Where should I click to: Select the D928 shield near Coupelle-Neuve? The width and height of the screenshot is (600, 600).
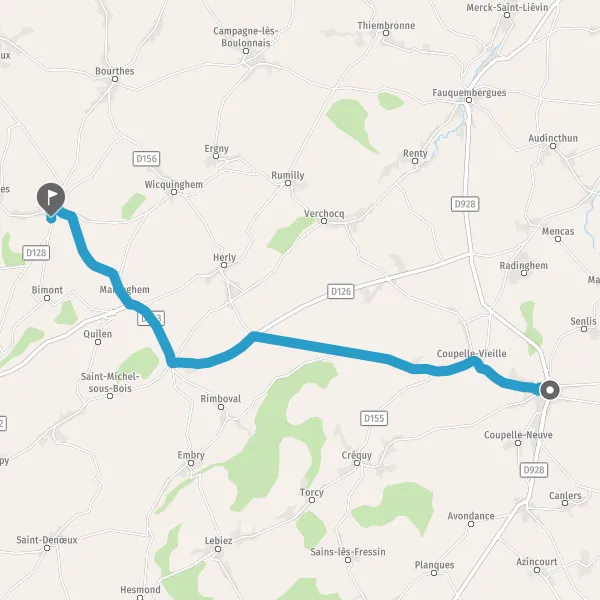pos(534,470)
